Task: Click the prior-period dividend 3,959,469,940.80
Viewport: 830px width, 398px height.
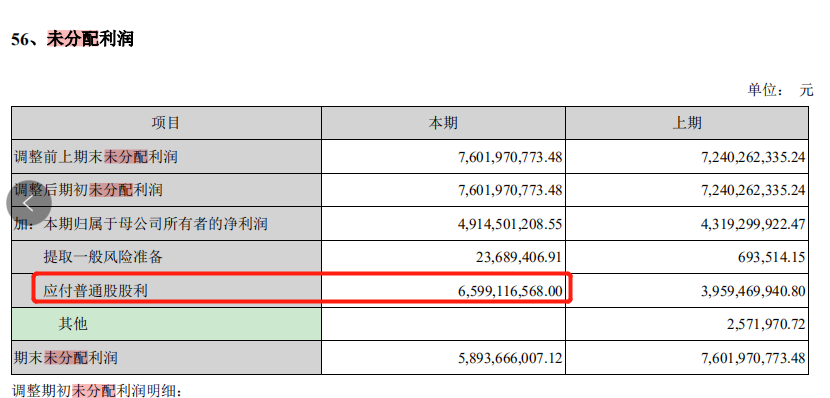Action: [x=753, y=291]
